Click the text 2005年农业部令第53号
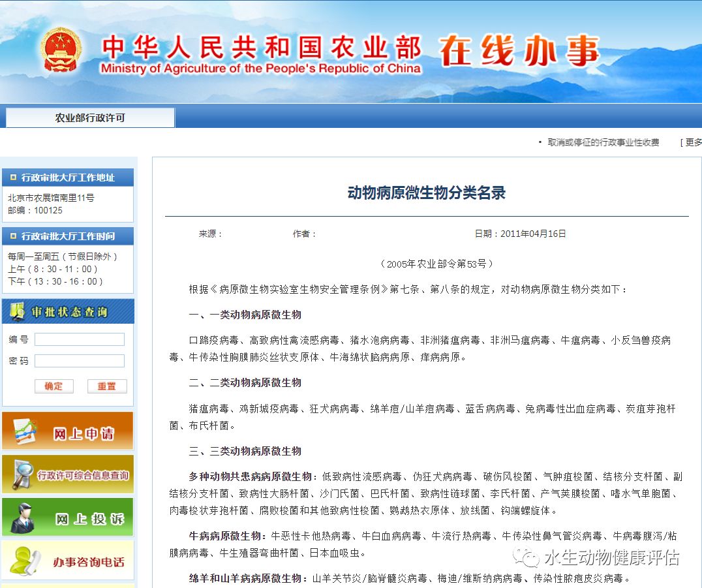This screenshot has width=702, height=588. point(436,264)
